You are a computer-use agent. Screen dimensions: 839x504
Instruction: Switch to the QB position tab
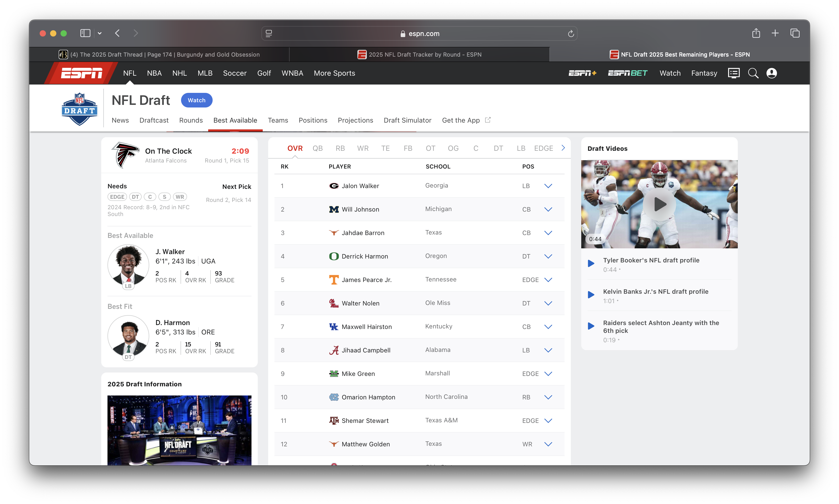[317, 148]
